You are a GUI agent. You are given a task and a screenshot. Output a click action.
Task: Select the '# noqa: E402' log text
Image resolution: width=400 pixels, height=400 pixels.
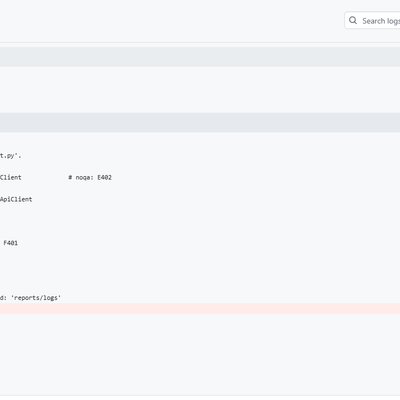click(x=90, y=177)
